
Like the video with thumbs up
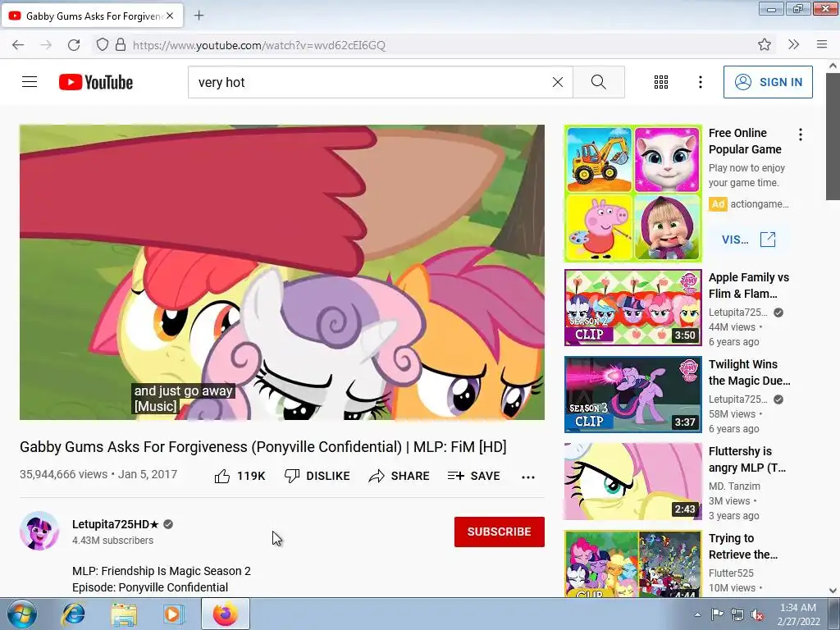pos(240,476)
